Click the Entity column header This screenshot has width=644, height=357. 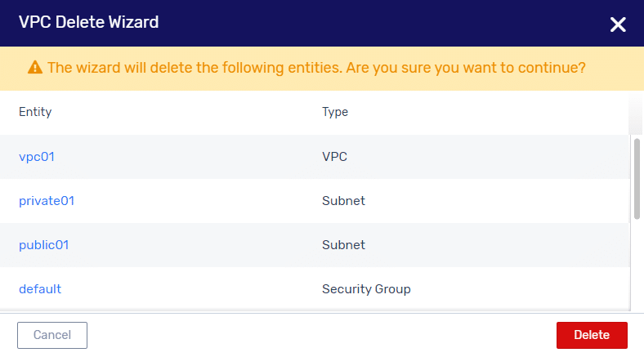35,112
